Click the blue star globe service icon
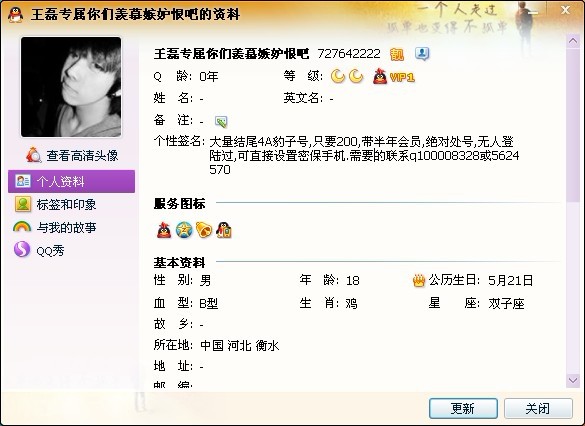The height and width of the screenshot is (426, 585). 184,230
